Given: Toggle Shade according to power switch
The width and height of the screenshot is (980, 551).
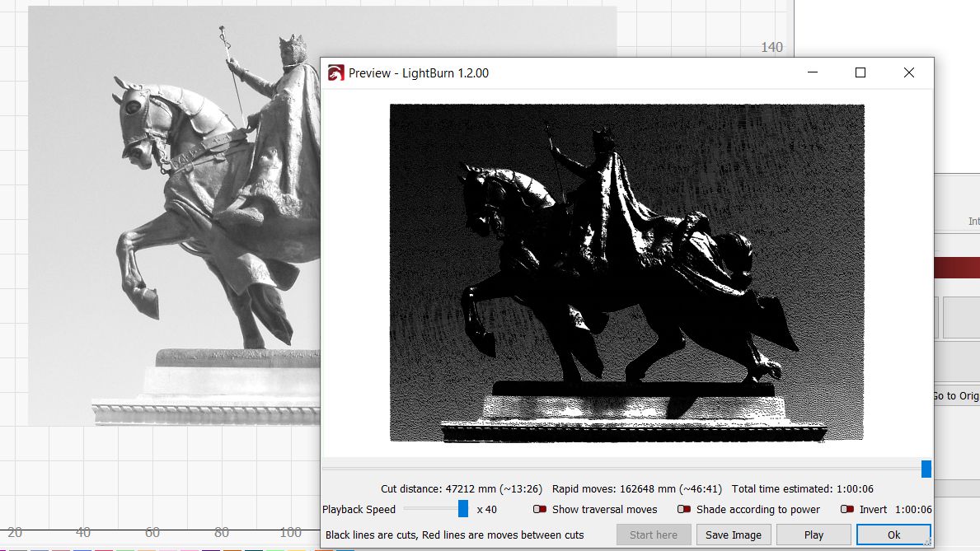Looking at the screenshot, I should pyautogui.click(x=684, y=509).
